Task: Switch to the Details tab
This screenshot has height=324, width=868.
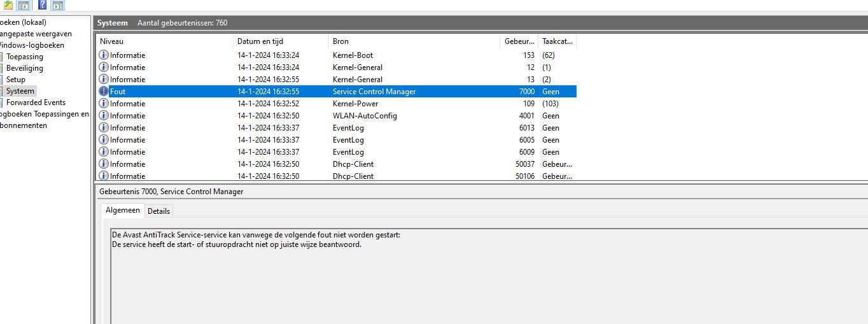Action: click(x=158, y=211)
